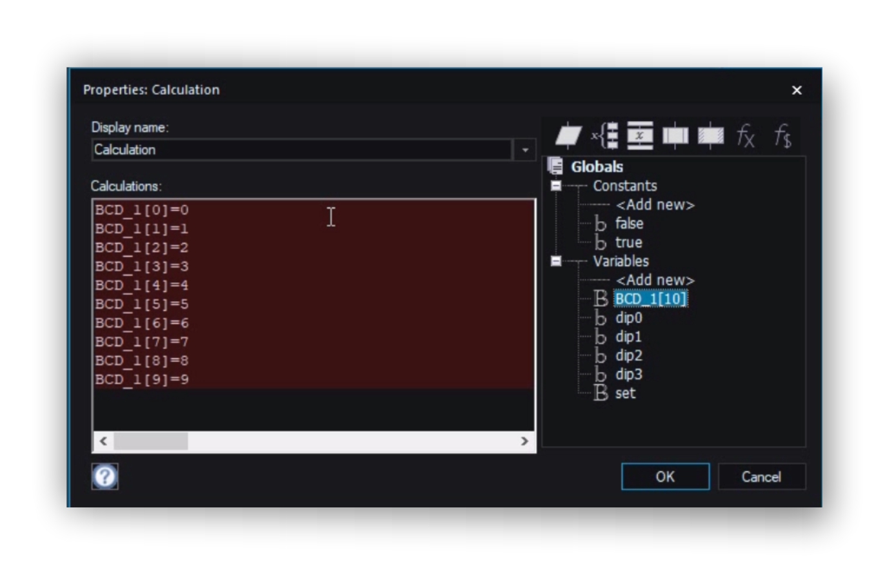Click the line BCD_1[2]=2
The image size is (896, 588).
point(142,248)
